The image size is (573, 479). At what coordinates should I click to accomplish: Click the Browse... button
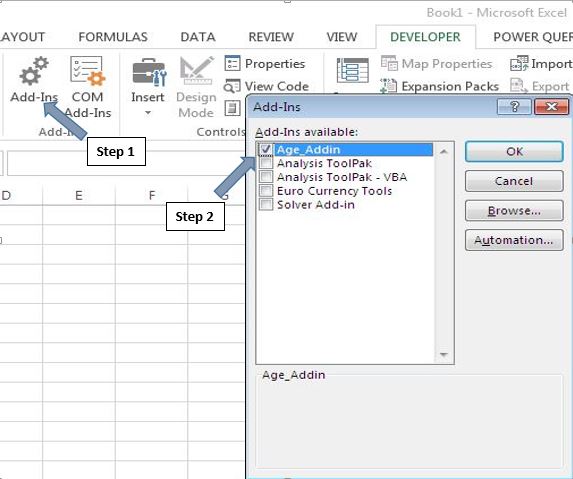(514, 210)
